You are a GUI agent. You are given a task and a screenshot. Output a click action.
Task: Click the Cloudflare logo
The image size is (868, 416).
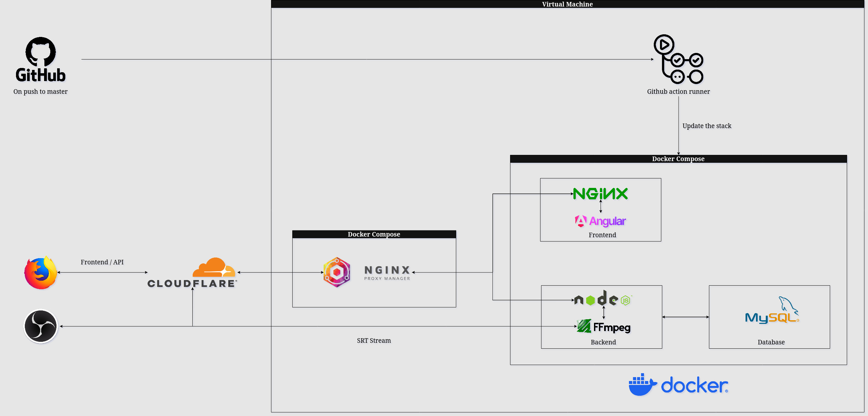192,273
